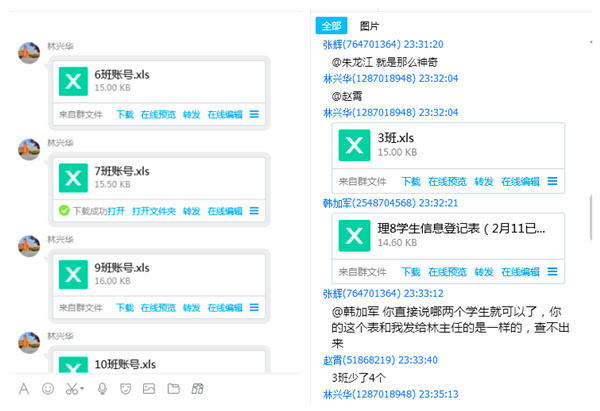Edit 6班账号.xls online

click(225, 114)
